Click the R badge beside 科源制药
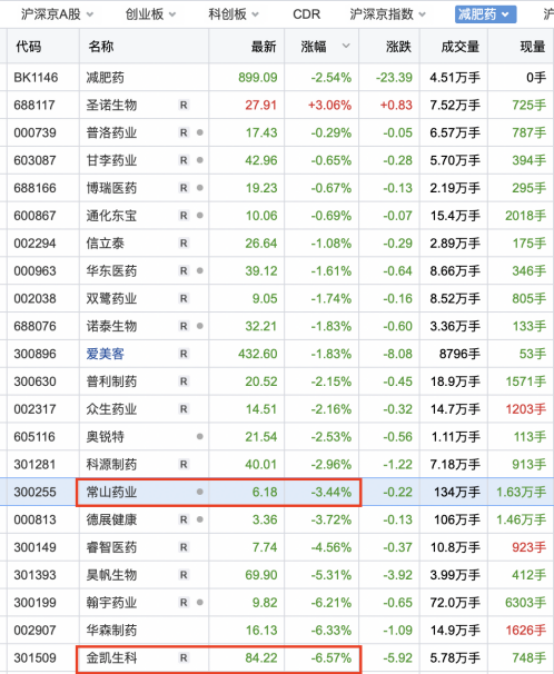Screen dimensions: 554x674 coord(184,464)
